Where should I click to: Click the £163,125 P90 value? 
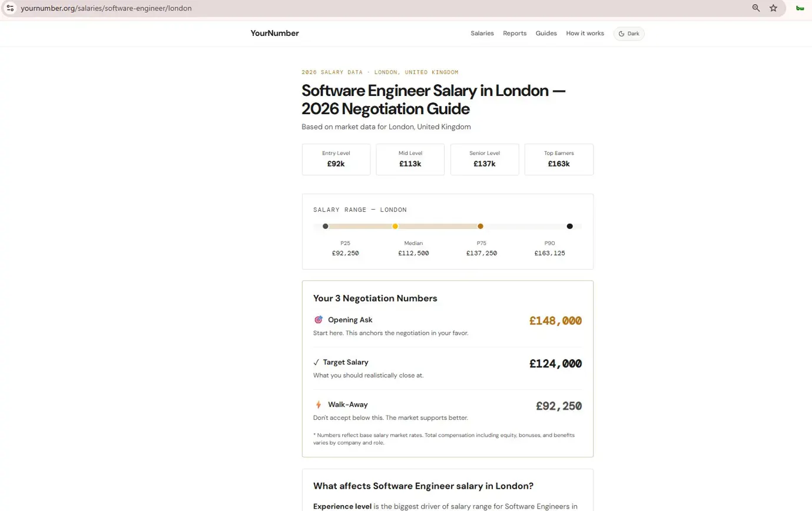550,253
